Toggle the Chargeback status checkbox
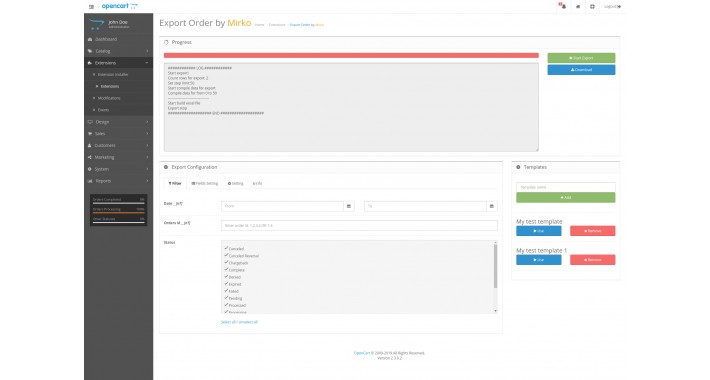710x380 pixels. click(226, 262)
